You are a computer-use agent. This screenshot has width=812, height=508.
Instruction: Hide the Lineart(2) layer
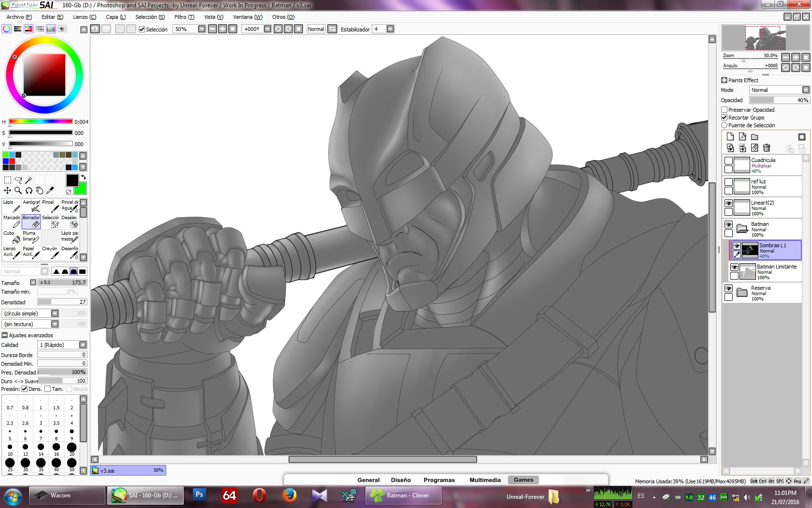728,204
